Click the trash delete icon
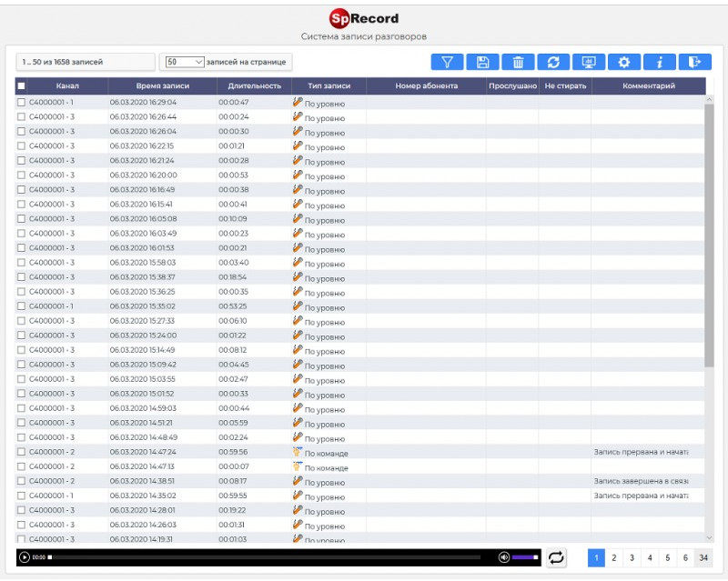This screenshot has width=728, height=581. tap(518, 62)
